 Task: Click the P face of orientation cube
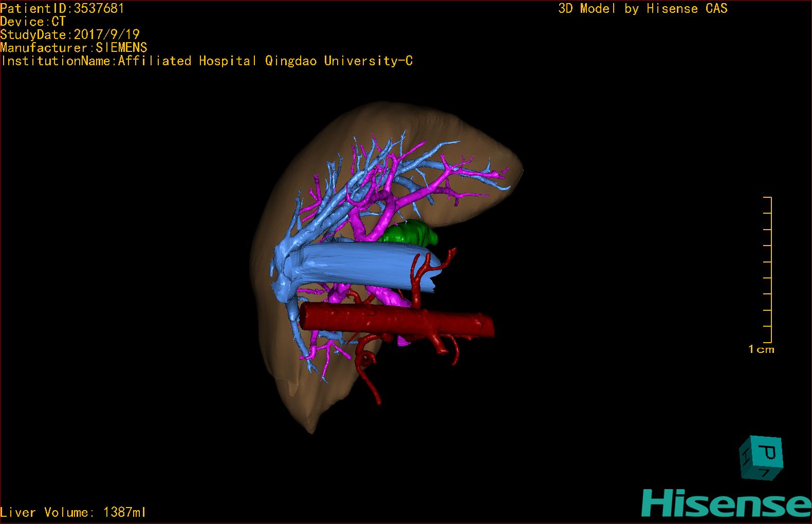click(x=770, y=453)
